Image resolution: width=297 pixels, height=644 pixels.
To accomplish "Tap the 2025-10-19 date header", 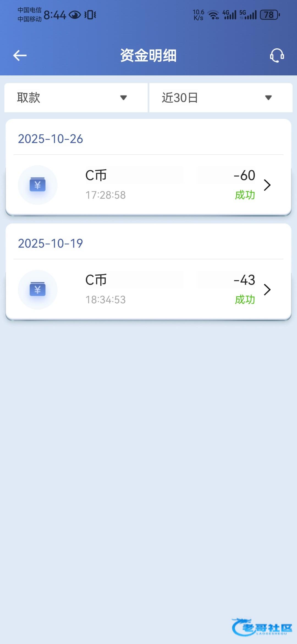I will (x=50, y=243).
